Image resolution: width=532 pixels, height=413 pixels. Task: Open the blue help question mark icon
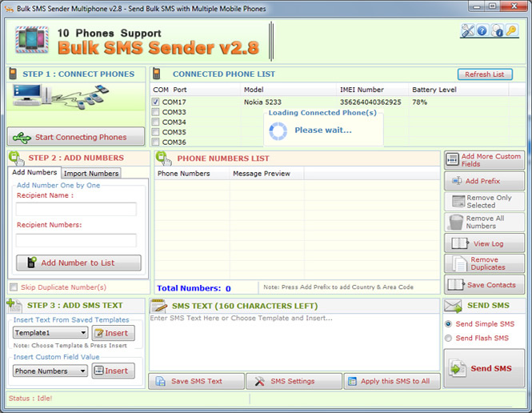[482, 31]
